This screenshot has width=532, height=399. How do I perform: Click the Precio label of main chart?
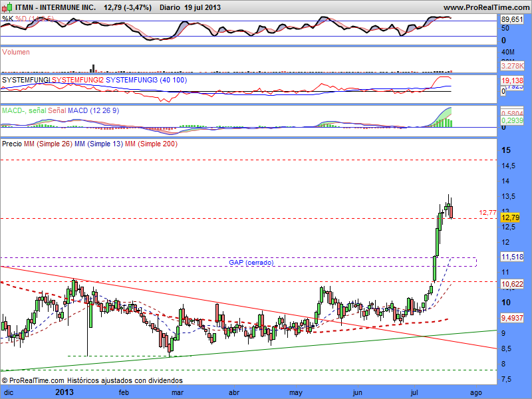point(12,143)
